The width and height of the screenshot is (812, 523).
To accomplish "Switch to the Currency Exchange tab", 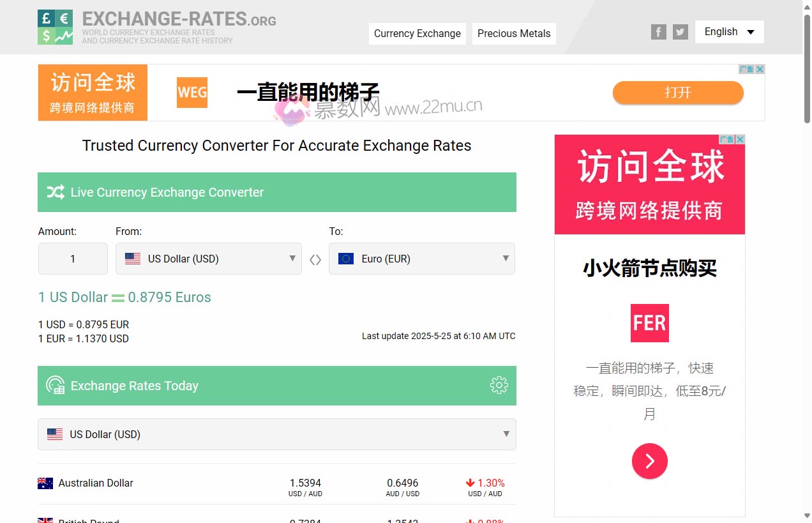I will pos(417,33).
